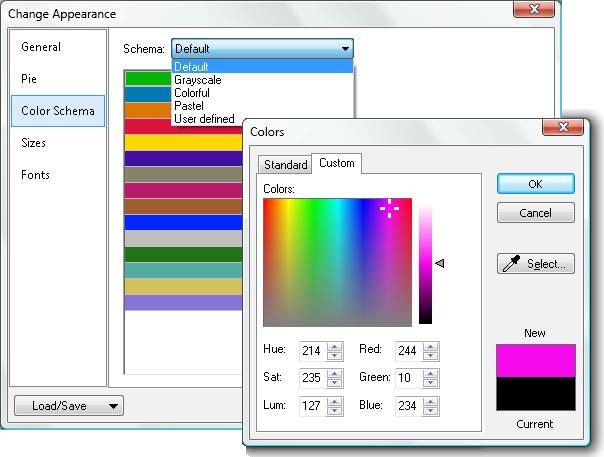This screenshot has width=604, height=457.
Task: Select the yellow color bar in list
Action: [x=183, y=142]
